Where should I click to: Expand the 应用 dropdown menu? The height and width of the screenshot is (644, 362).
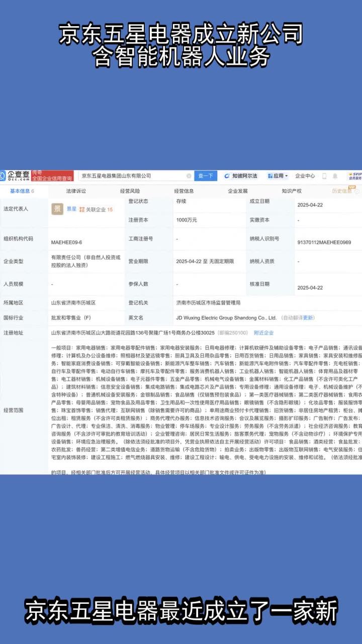coord(278,176)
